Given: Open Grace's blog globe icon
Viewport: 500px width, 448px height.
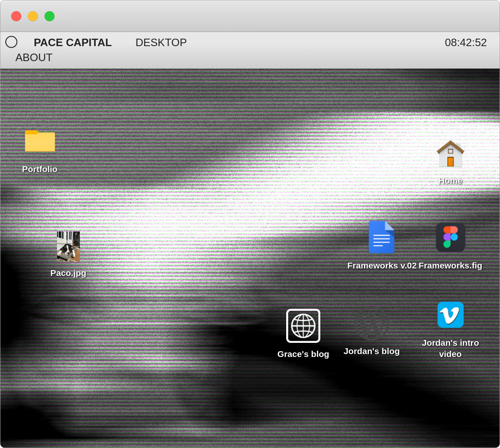Looking at the screenshot, I should pos(303,326).
